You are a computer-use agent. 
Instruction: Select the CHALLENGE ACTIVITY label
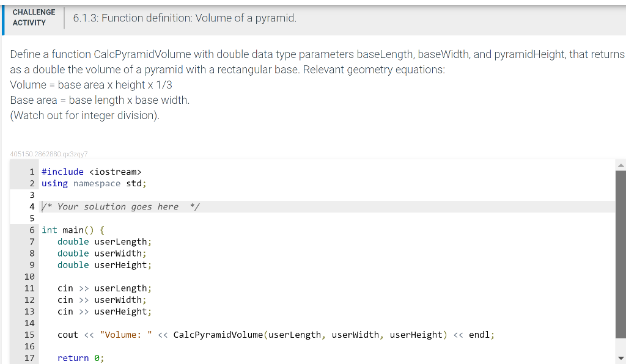(x=34, y=18)
